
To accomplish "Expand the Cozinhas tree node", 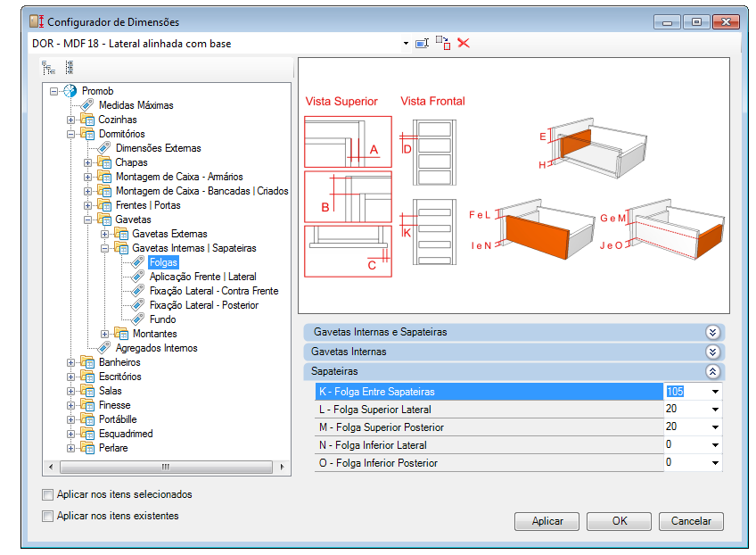I will 71,120.
